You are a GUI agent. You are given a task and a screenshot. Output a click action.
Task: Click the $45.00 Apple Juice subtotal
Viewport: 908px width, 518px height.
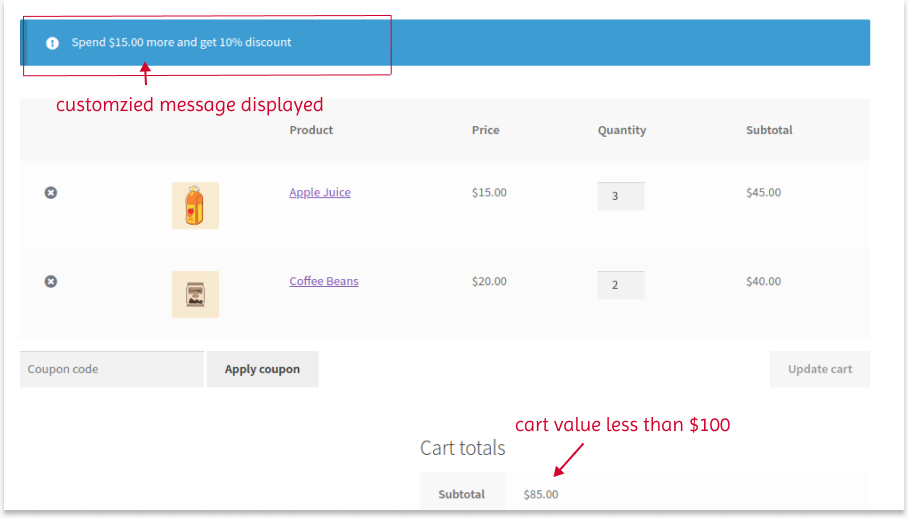tap(763, 192)
